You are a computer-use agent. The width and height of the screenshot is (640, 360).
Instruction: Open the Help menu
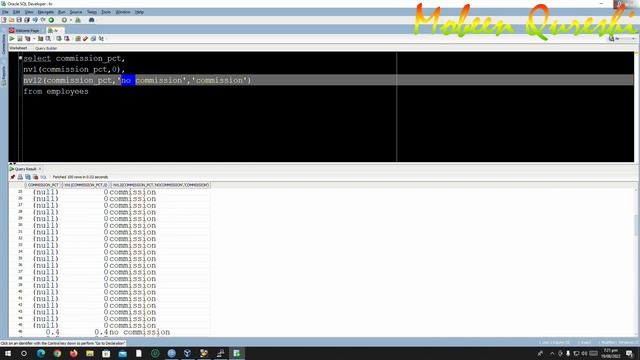pyautogui.click(x=139, y=12)
